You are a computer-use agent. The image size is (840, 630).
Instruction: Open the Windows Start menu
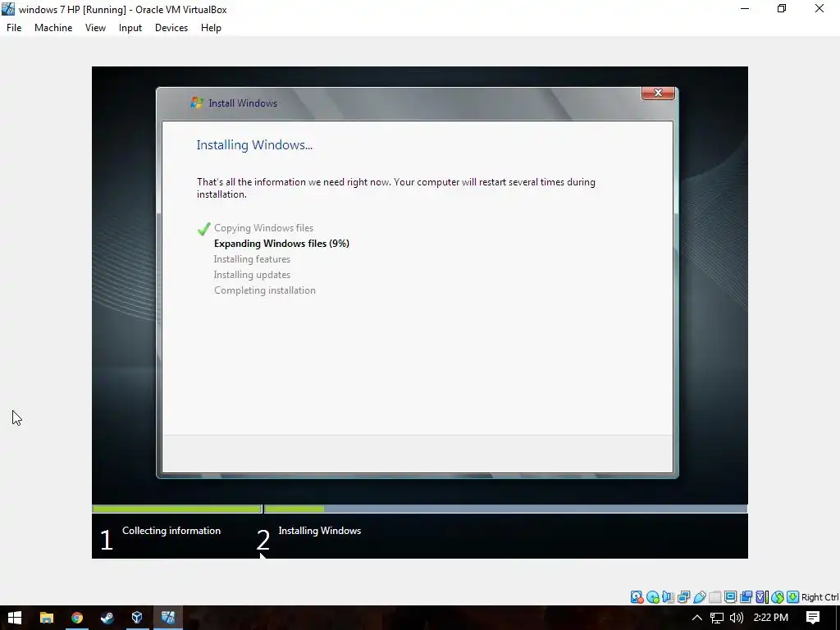15,618
